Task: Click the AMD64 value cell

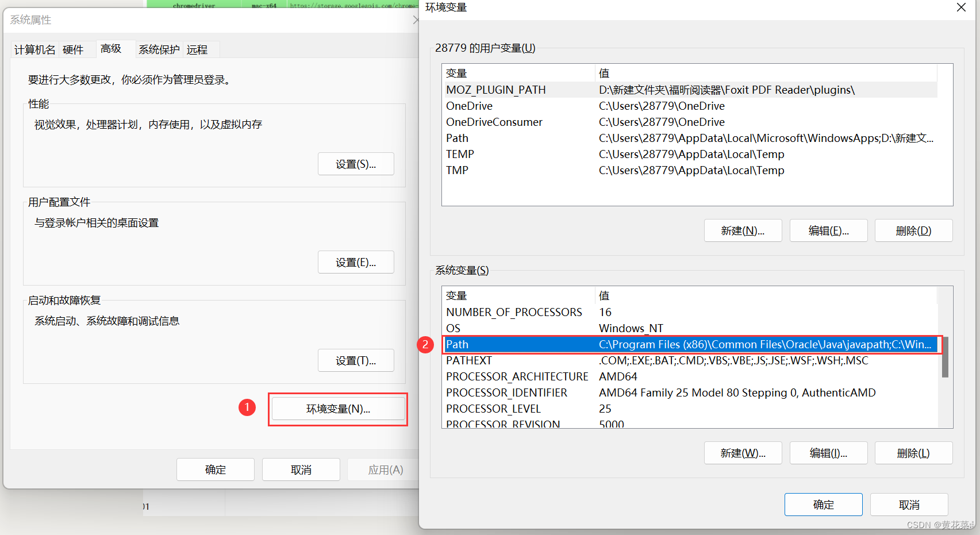Action: pos(618,376)
